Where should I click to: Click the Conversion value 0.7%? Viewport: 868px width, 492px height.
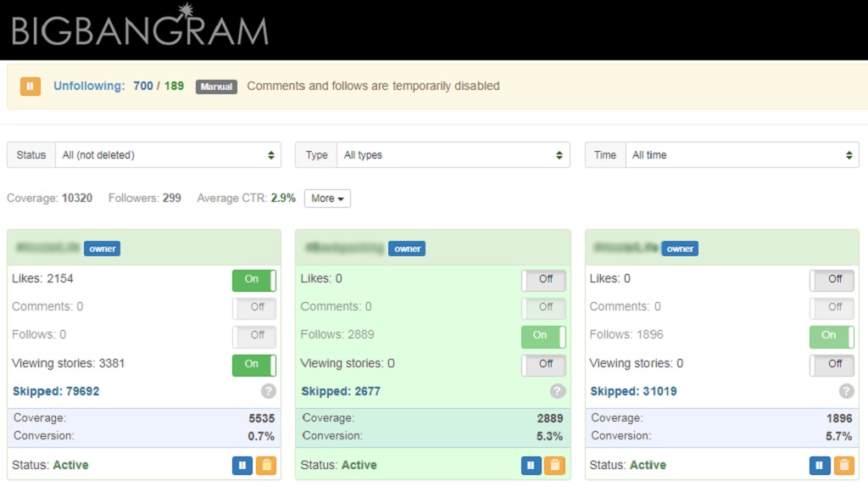[261, 436]
